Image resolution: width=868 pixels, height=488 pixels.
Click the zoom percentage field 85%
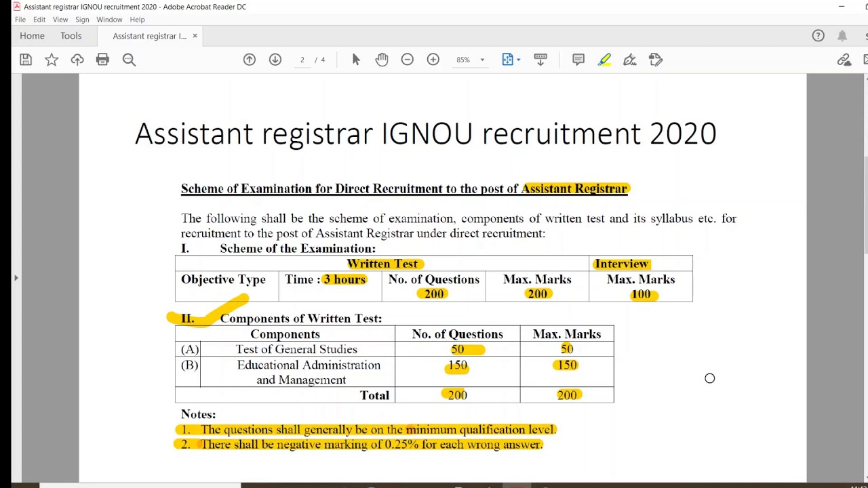click(x=463, y=60)
